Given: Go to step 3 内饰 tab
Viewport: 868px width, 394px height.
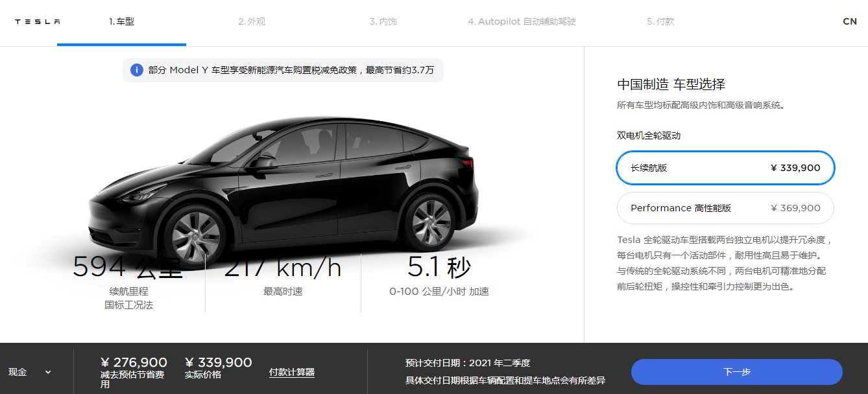Looking at the screenshot, I should (383, 21).
